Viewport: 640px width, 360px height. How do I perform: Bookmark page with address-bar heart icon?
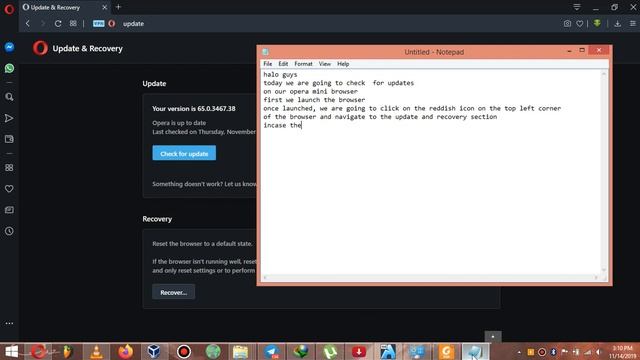tap(580, 24)
